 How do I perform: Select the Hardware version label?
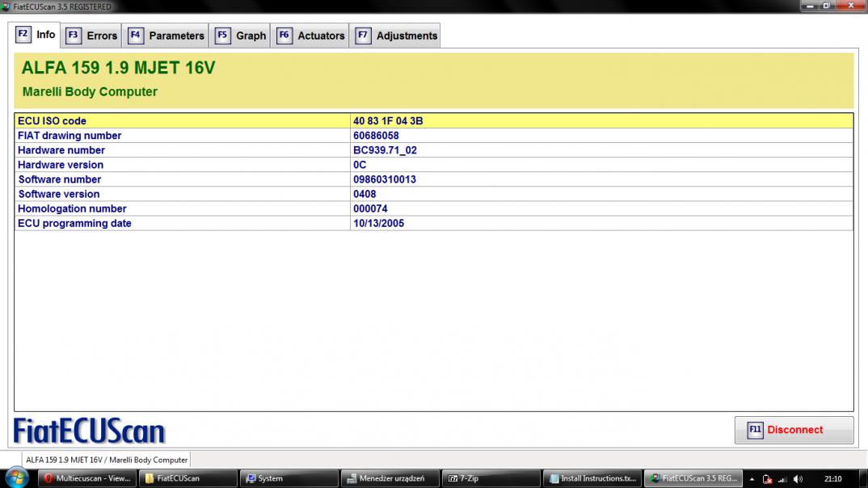click(x=61, y=165)
